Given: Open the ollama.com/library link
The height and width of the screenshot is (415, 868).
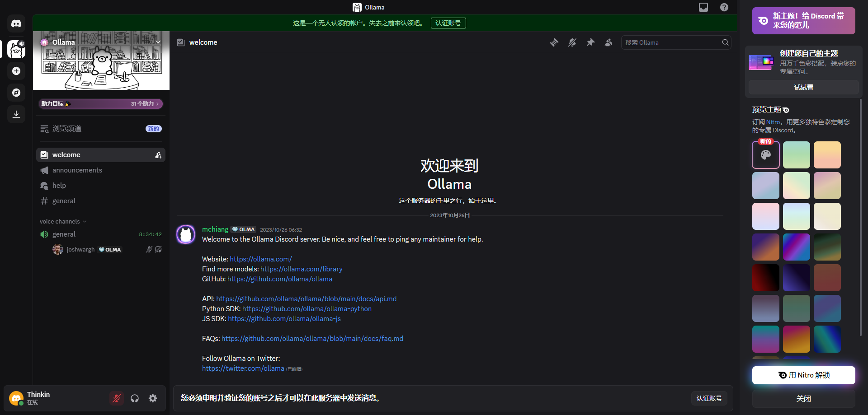Looking at the screenshot, I should [x=301, y=269].
